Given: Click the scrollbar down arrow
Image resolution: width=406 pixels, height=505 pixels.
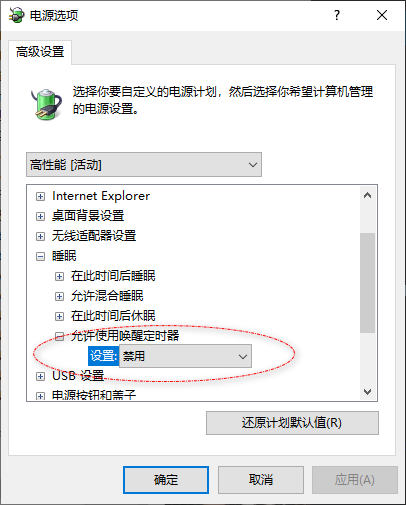Looking at the screenshot, I should coord(368,391).
